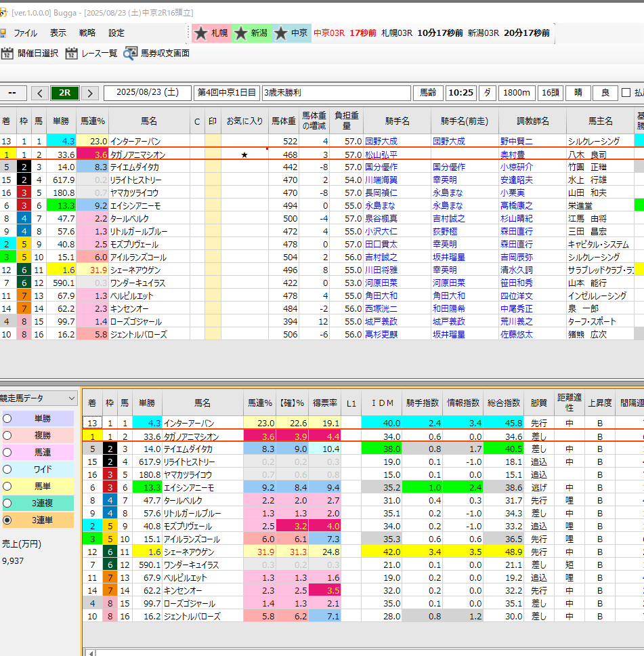Select the ワイド radio button
The image size is (644, 656).
[7, 469]
